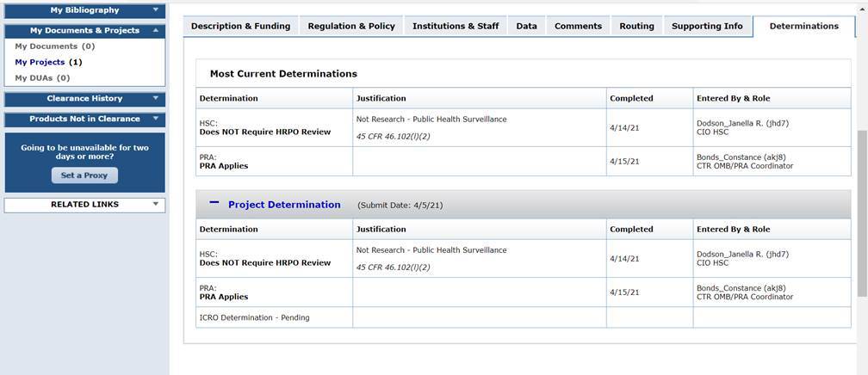Image resolution: width=868 pixels, height=375 pixels.
Task: Go to Institutions & Staff tab
Action: [x=455, y=26]
